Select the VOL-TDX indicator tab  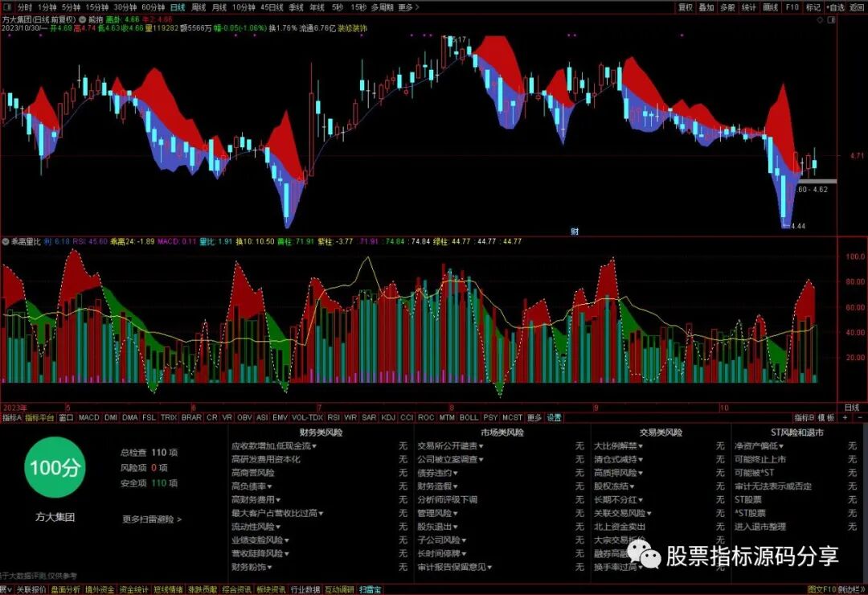pos(307,418)
